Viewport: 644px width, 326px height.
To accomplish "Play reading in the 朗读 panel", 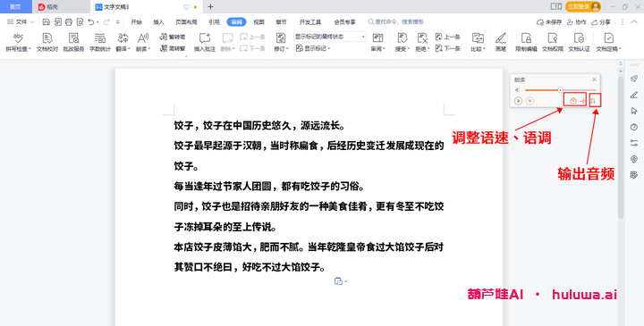I will point(518,100).
